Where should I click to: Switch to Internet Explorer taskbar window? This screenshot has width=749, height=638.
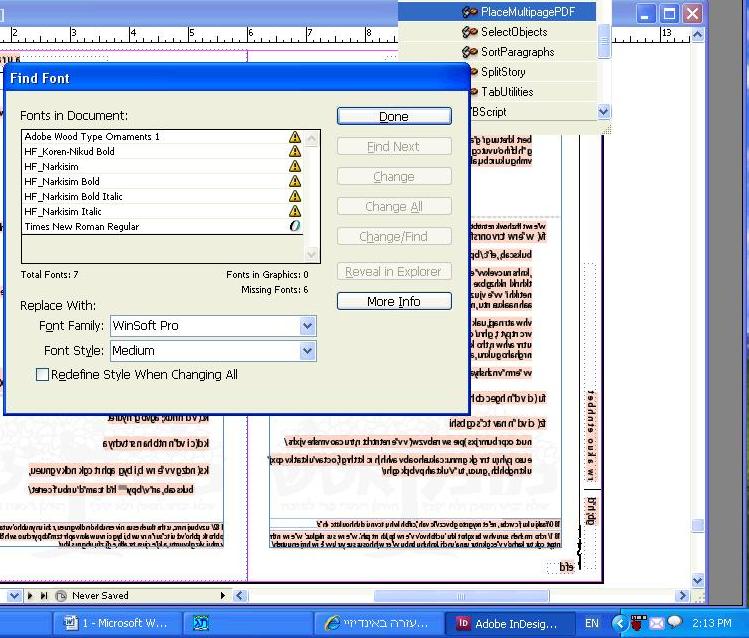(378, 623)
